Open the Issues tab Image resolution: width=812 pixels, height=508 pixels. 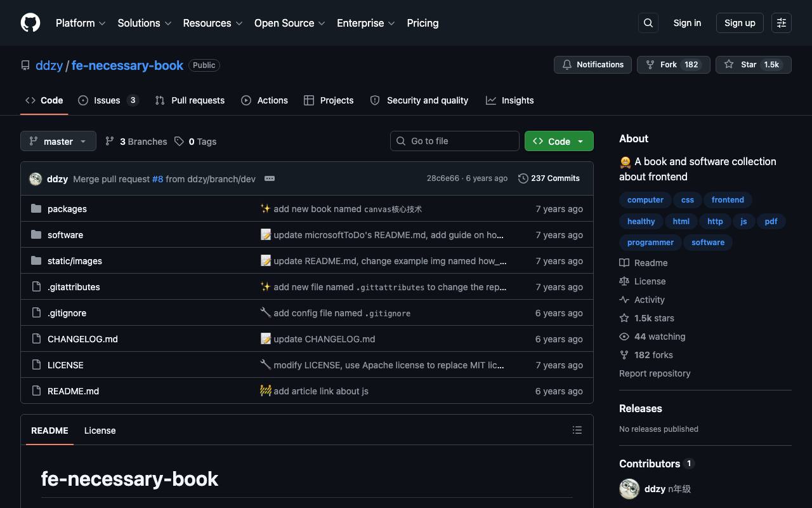tap(108, 100)
